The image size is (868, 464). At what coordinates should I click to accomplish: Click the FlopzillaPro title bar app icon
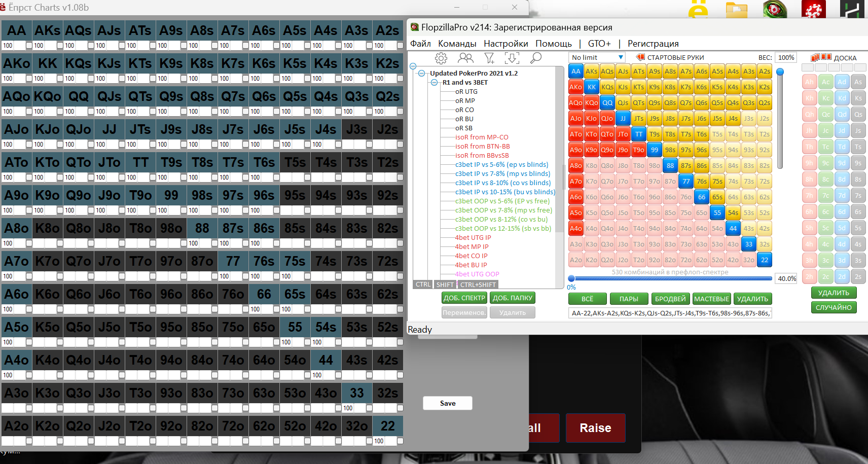click(415, 27)
